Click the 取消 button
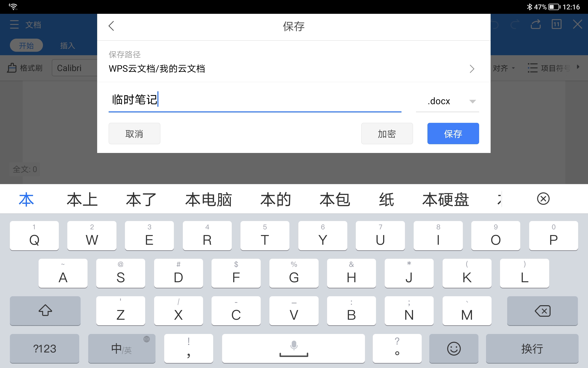Screen dimensions: 588x368 tap(134, 134)
